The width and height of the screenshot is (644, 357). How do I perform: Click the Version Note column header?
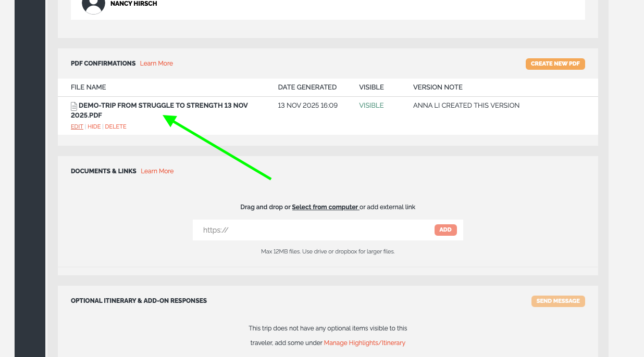point(438,87)
